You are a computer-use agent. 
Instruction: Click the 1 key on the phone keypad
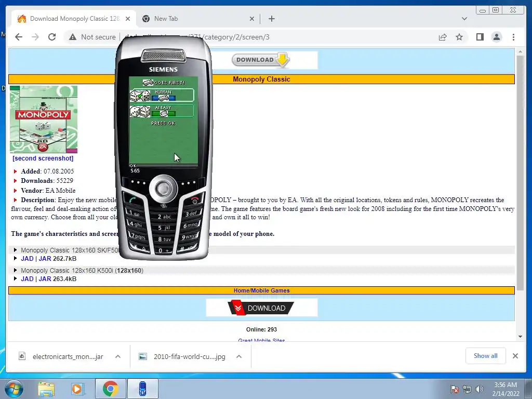click(x=135, y=214)
